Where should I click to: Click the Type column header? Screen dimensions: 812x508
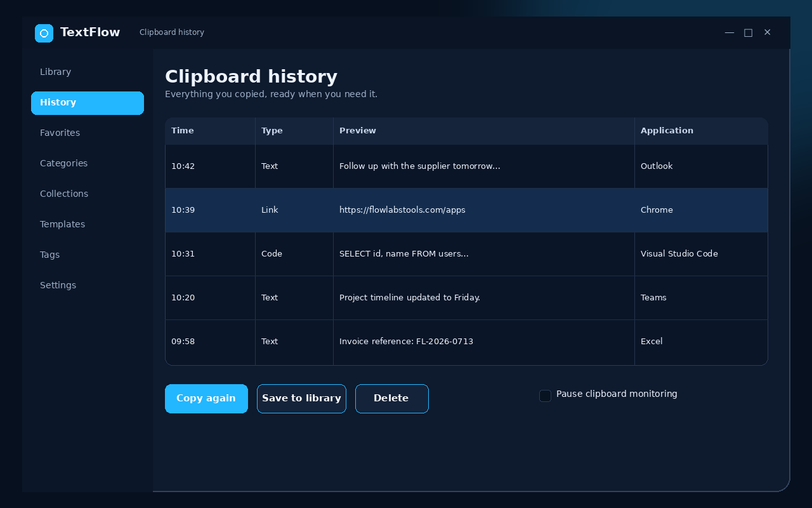[294, 131]
